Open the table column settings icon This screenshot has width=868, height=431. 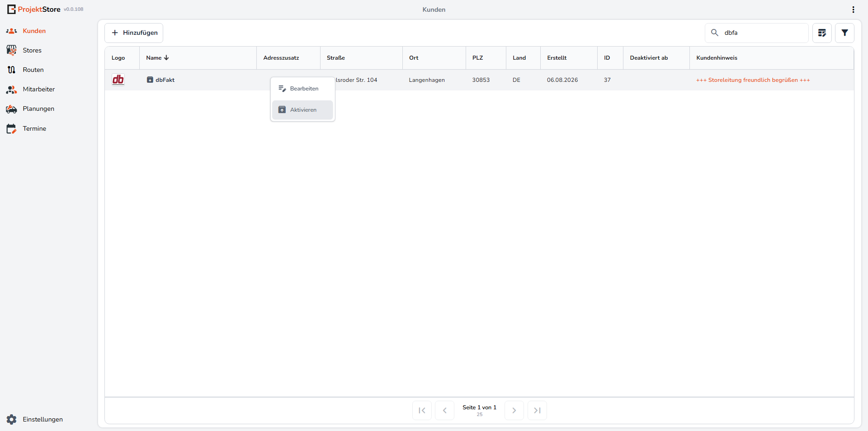pos(822,33)
